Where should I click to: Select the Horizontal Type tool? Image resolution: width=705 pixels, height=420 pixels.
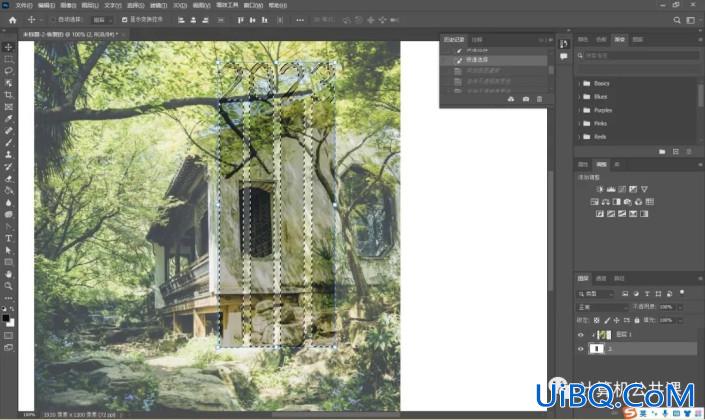8,238
